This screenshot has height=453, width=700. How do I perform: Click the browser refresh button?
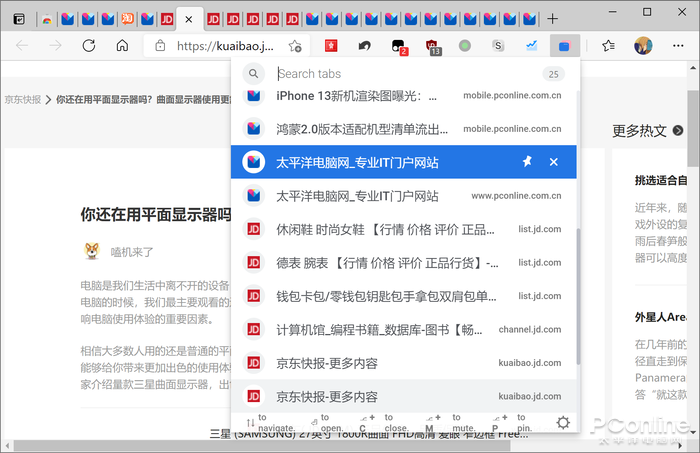[x=88, y=46]
